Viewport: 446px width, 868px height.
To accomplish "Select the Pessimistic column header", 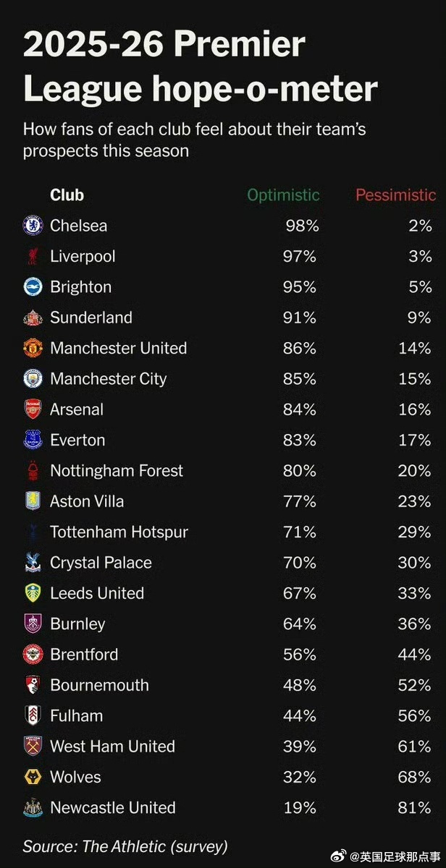I will (x=395, y=195).
